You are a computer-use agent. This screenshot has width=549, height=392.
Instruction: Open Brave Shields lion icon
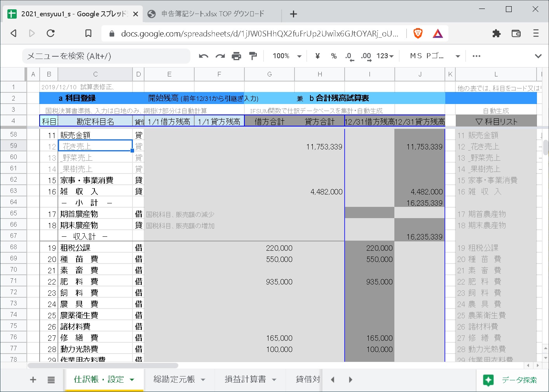tap(418, 33)
